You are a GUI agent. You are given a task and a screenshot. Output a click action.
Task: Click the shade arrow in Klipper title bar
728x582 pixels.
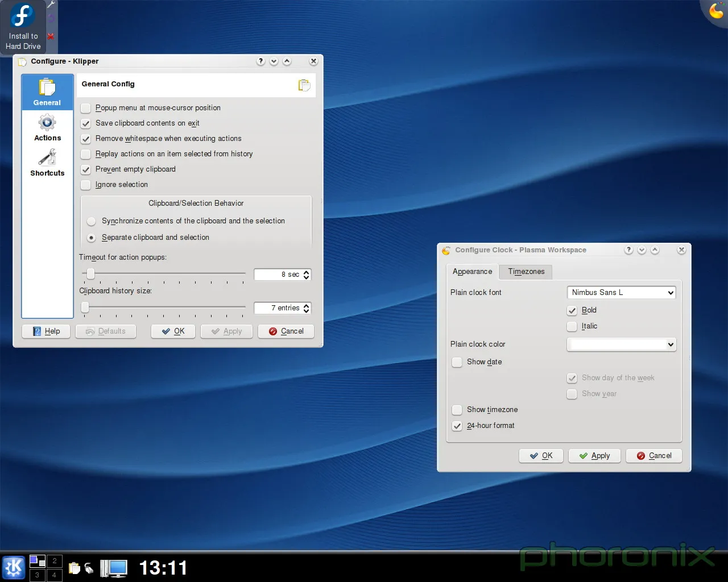[x=274, y=61]
